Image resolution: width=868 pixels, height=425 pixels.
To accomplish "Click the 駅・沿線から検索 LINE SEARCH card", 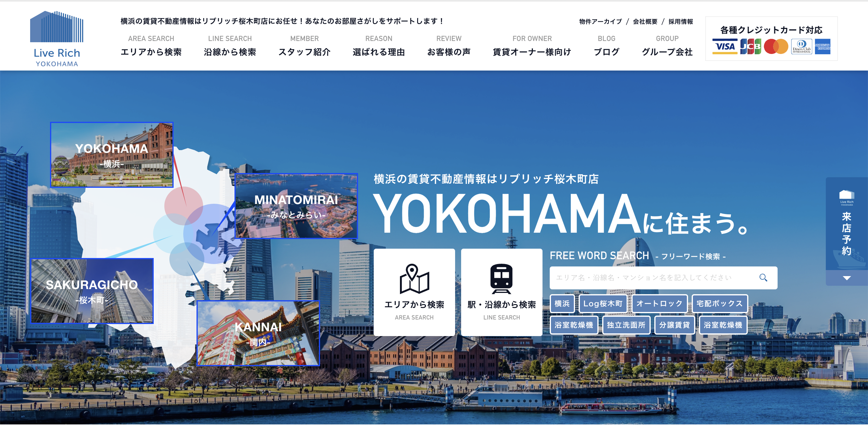I will pyautogui.click(x=502, y=292).
